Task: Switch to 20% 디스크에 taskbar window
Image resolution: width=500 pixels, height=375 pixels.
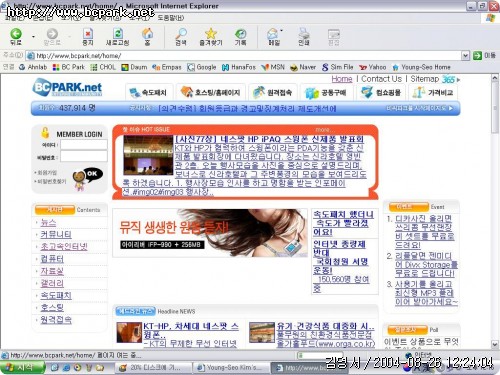Action: [153, 368]
